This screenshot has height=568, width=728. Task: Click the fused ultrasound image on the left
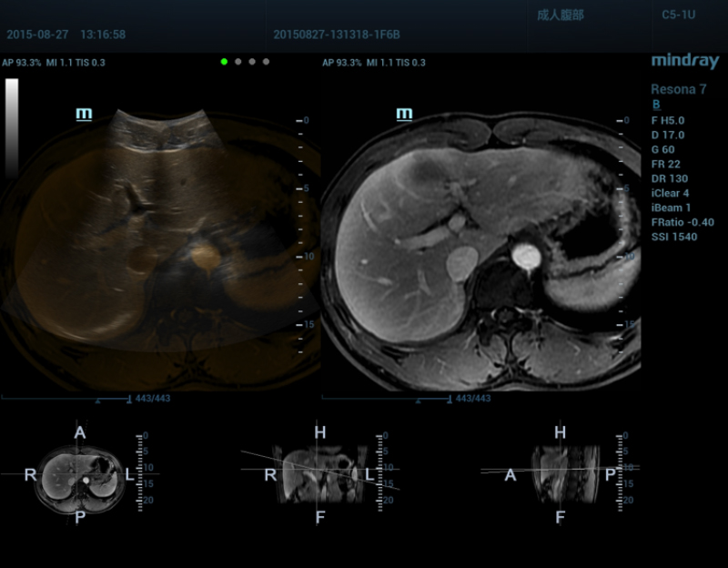coord(159,246)
